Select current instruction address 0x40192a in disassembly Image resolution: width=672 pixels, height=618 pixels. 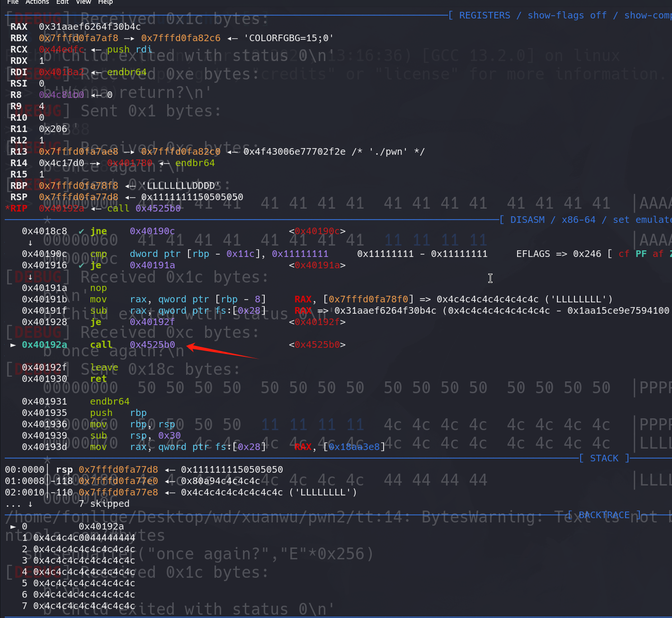45,344
